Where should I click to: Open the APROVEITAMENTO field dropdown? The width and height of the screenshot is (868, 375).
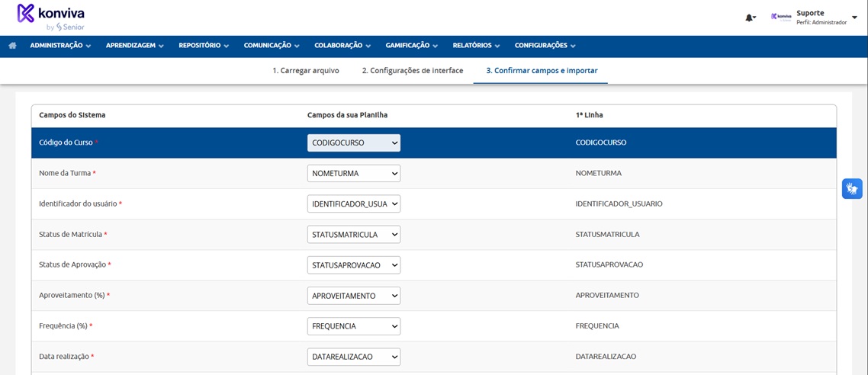(x=354, y=296)
